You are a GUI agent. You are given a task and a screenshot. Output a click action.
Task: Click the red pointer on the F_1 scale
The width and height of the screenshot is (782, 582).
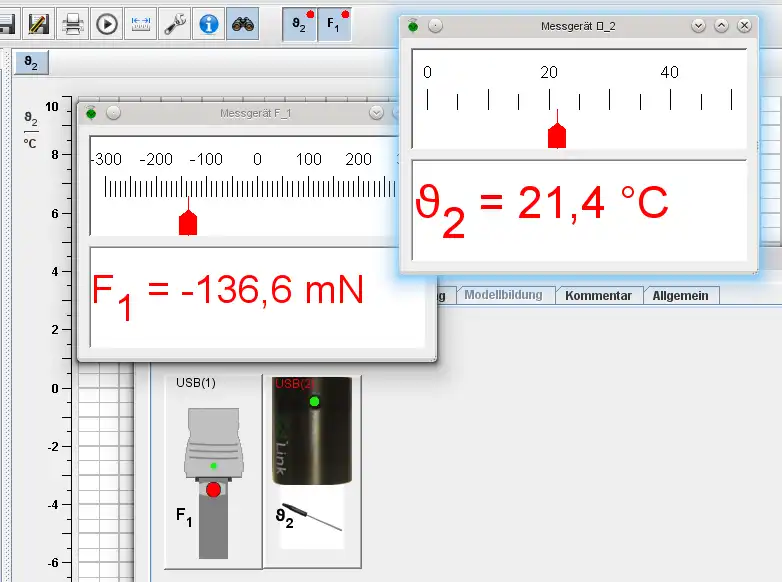188,222
